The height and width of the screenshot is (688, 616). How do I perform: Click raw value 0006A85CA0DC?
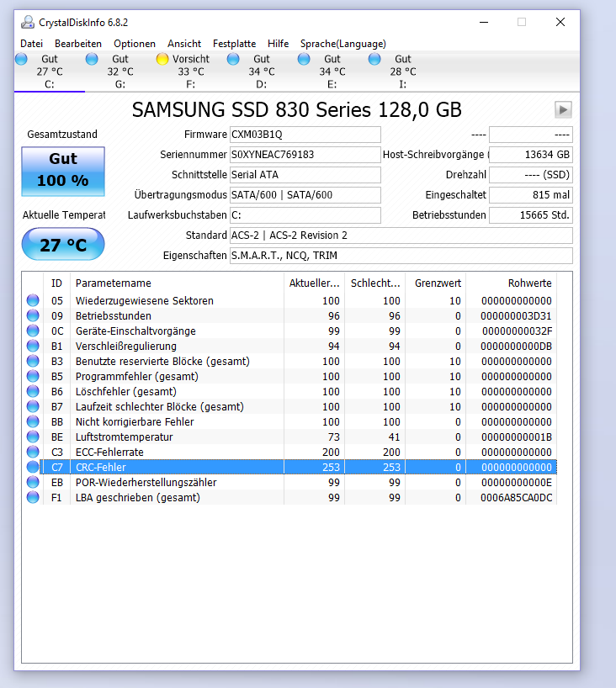[x=517, y=498]
